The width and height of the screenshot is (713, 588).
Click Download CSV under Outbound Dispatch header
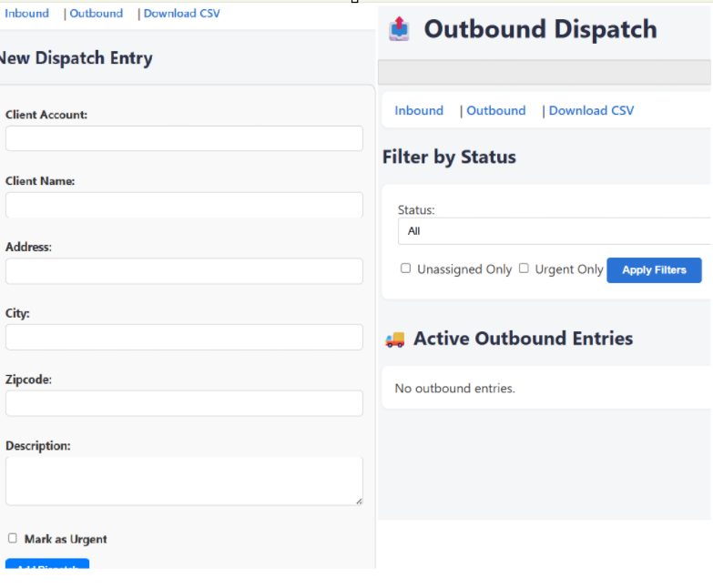(591, 110)
